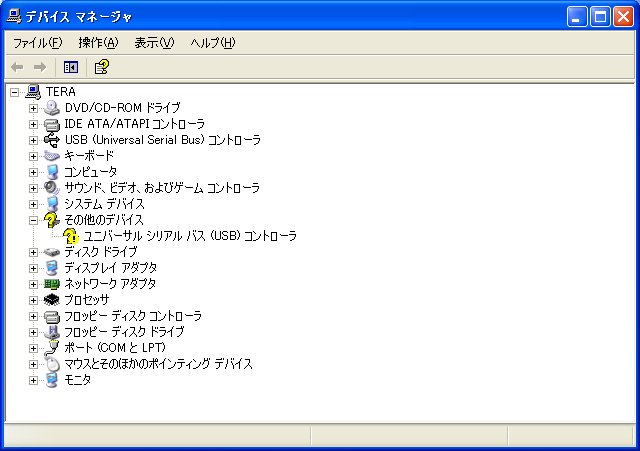Viewport: 640px width, 451px height.
Task: Open the properties help toolbar icon
Action: pyautogui.click(x=102, y=67)
